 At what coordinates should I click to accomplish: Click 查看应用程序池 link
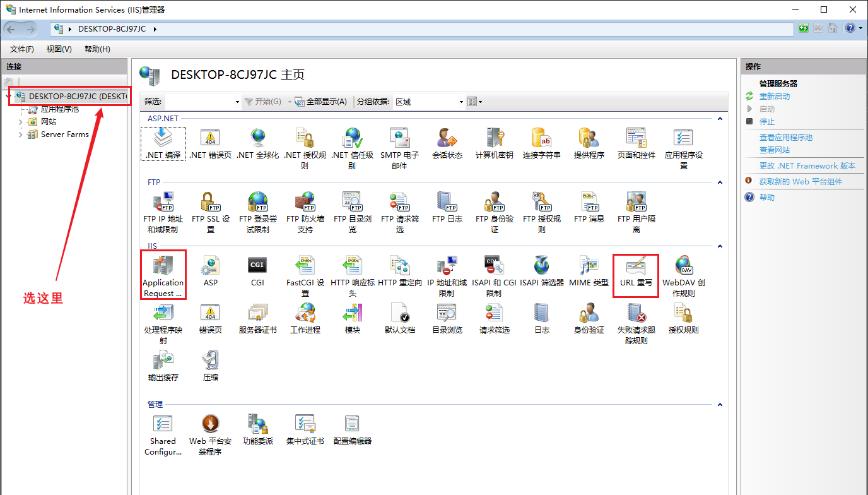785,138
